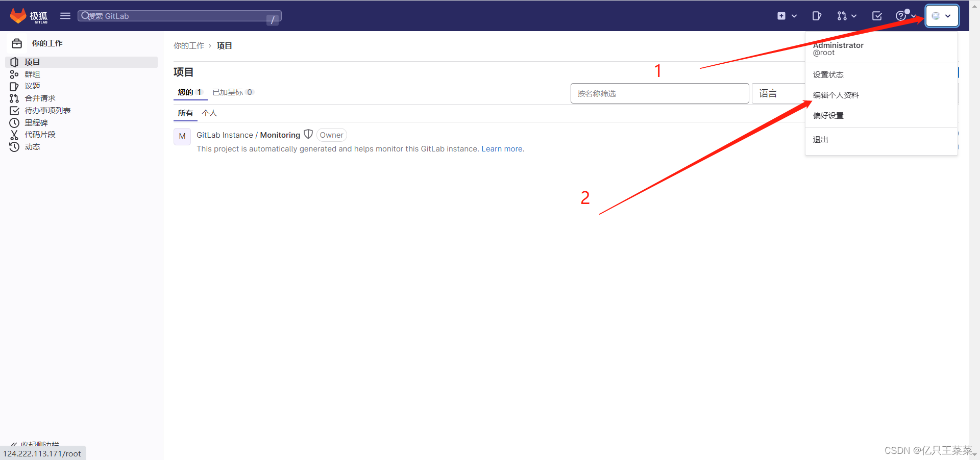Select the 个人 filter tab
Viewport: 980px width, 460px height.
click(x=210, y=113)
